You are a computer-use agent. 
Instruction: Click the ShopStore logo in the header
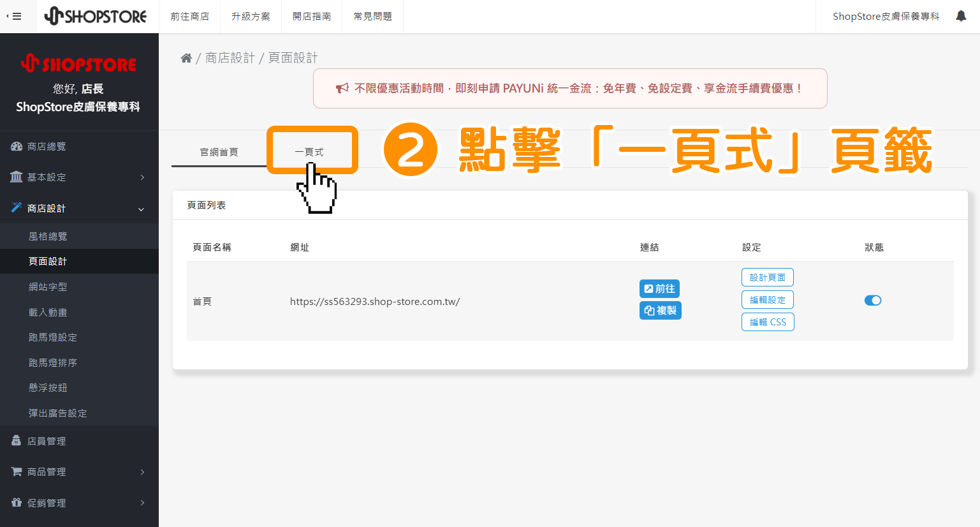tap(95, 16)
